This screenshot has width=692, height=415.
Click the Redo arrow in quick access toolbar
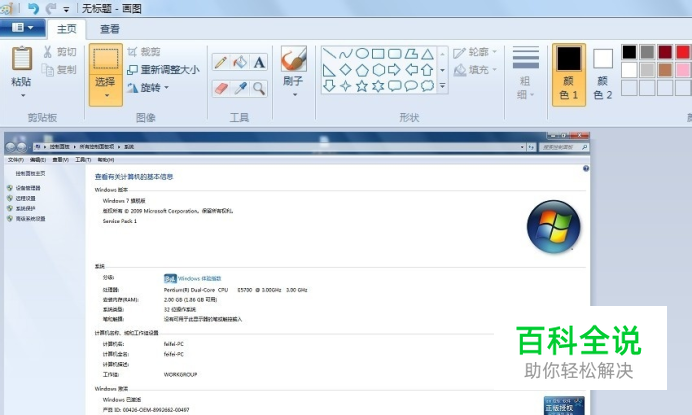tap(51, 8)
